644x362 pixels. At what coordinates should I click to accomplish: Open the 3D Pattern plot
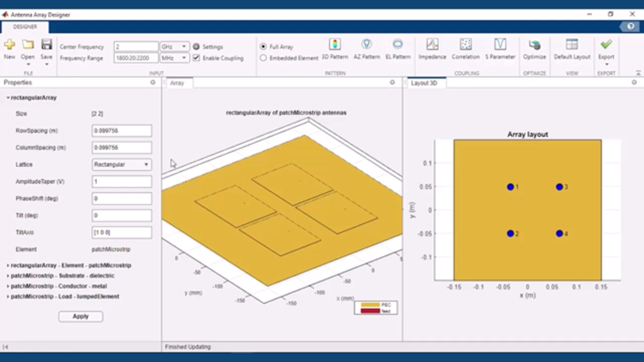click(335, 49)
